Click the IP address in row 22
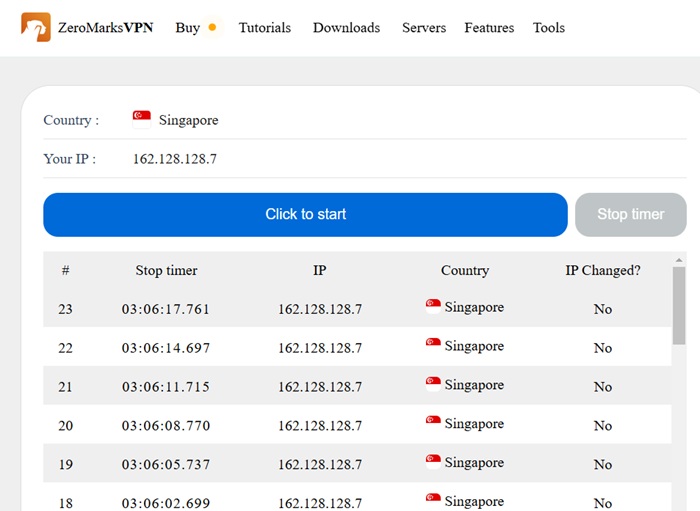Screen dimensions: 700x511 tap(320, 348)
